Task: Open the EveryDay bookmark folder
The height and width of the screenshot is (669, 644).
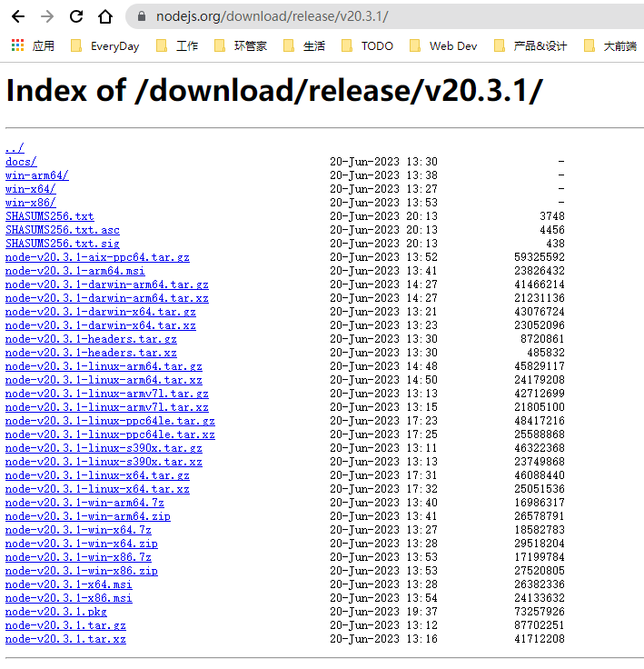Action: coord(105,46)
